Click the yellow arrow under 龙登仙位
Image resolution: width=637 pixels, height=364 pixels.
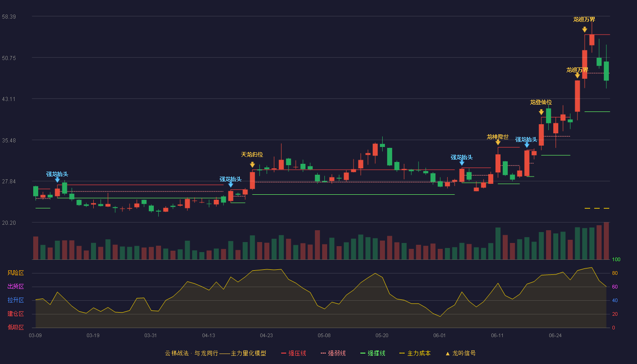tap(541, 112)
